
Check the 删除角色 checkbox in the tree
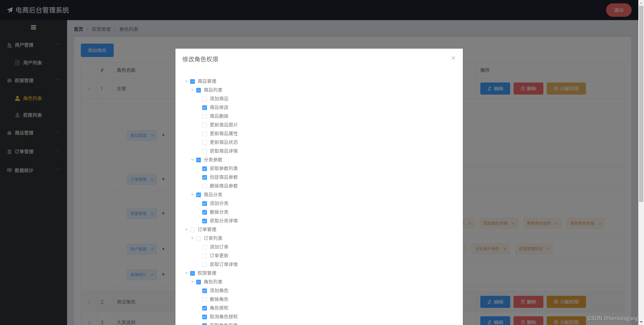click(x=205, y=300)
